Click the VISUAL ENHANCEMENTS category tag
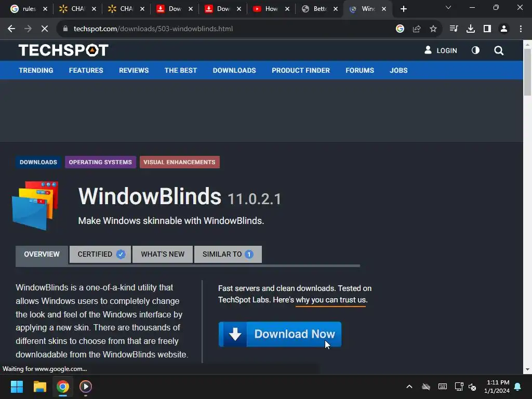Viewport: 532px width, 399px height. (x=179, y=162)
